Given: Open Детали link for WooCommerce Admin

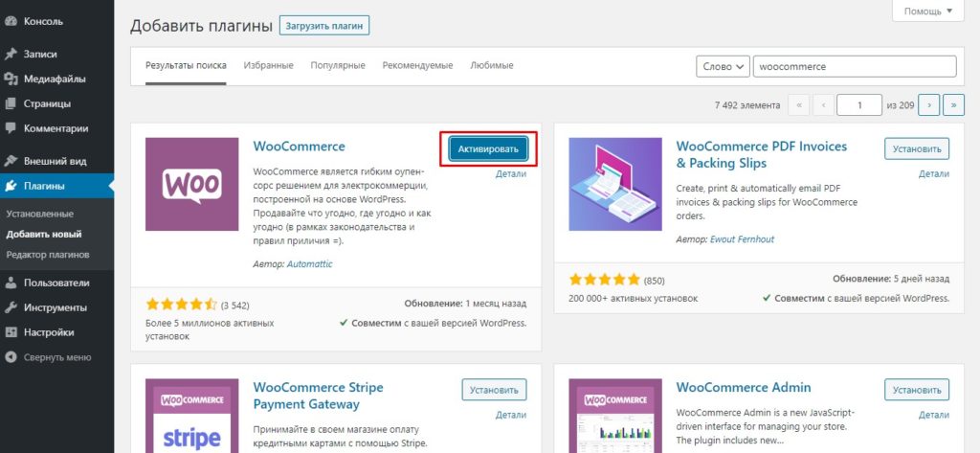Looking at the screenshot, I should point(934,415).
